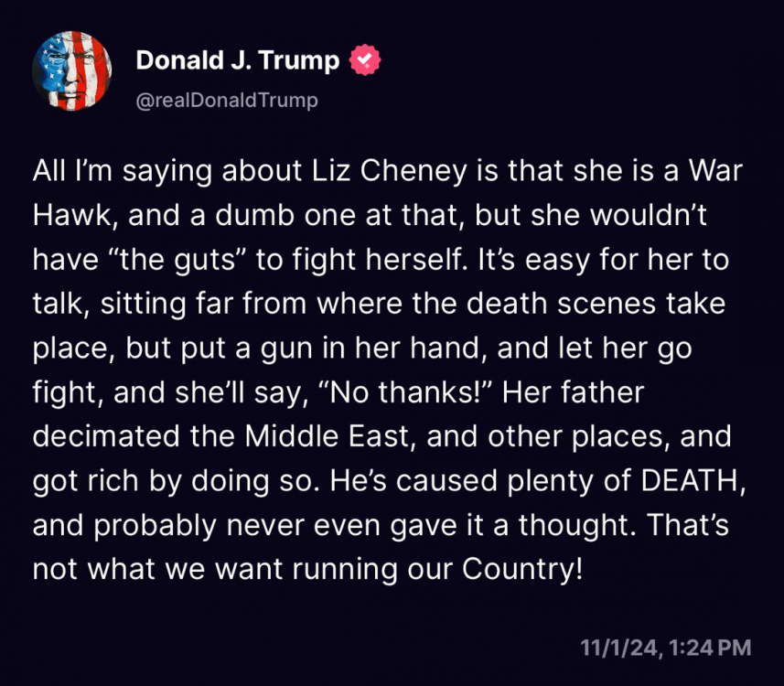Image resolution: width=784 pixels, height=686 pixels.
Task: Visit the @realDonaldTrump handle link
Action: point(227,101)
